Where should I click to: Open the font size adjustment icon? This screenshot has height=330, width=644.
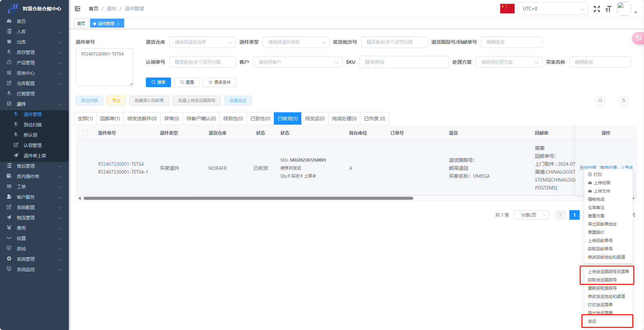[608, 9]
